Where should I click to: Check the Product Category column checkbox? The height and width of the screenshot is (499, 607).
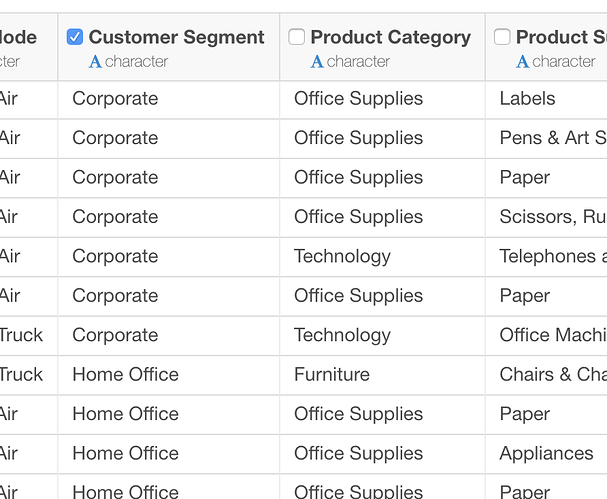tap(297, 37)
